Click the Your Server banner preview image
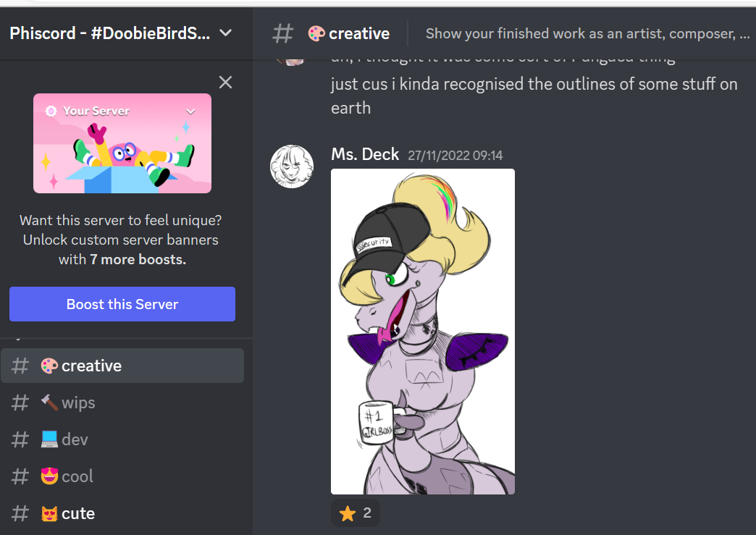The image size is (756, 535). pyautogui.click(x=122, y=143)
